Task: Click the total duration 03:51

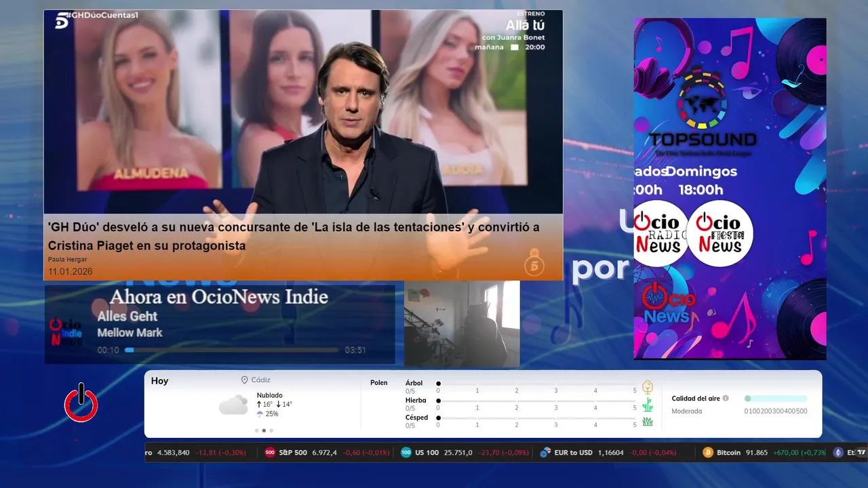Action: [x=355, y=350]
